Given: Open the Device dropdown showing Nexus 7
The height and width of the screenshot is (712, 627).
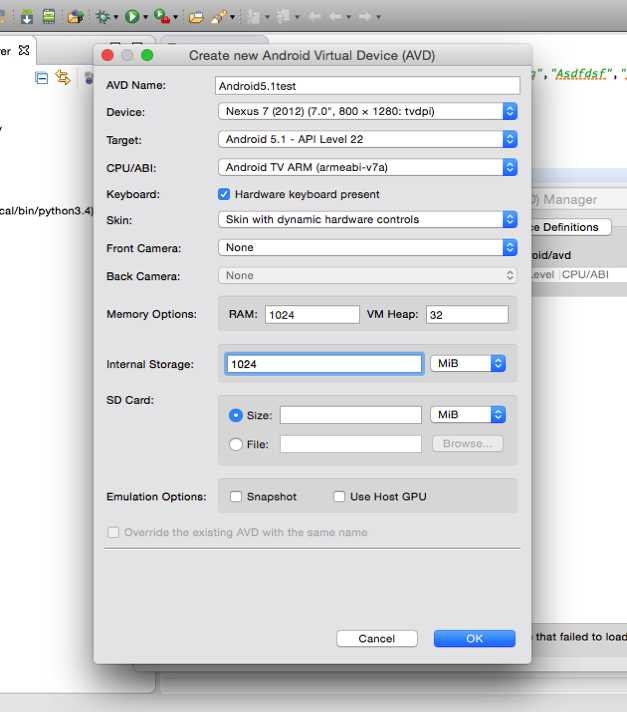Looking at the screenshot, I should (367, 111).
